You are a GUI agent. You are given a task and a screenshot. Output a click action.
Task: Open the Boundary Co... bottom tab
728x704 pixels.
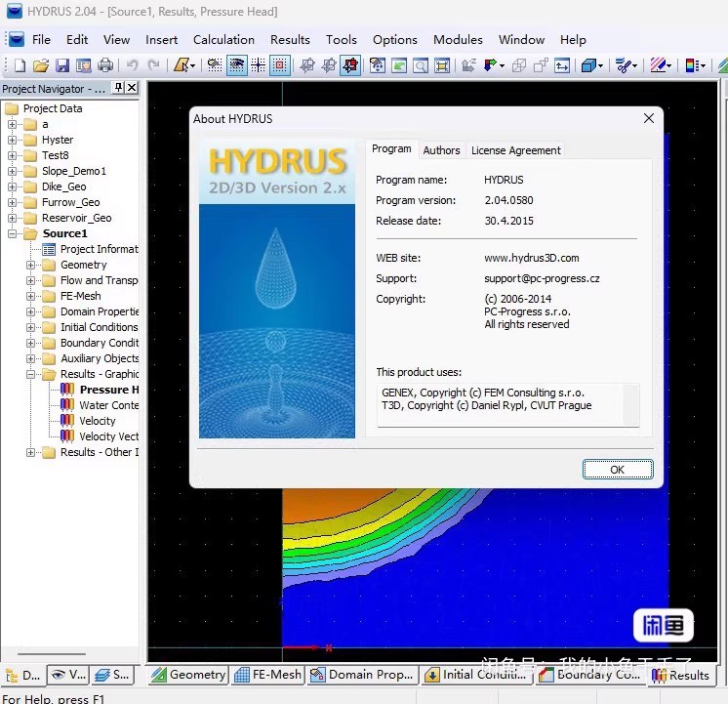pyautogui.click(x=590, y=675)
